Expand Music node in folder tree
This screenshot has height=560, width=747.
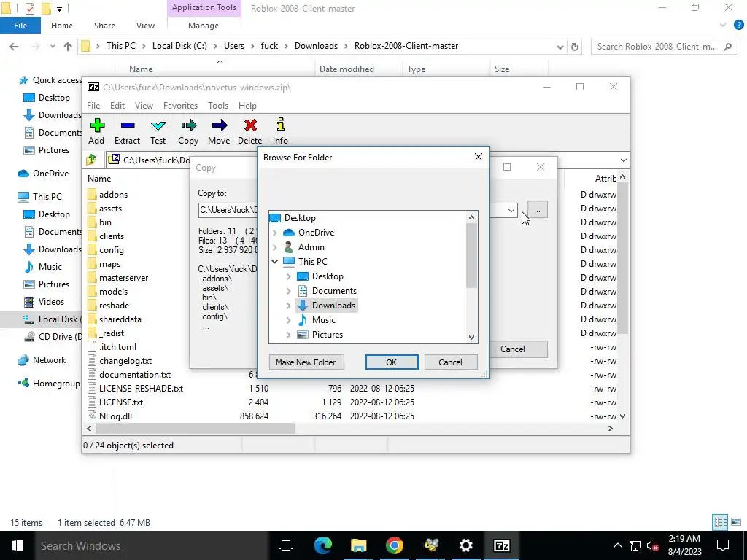pyautogui.click(x=289, y=320)
